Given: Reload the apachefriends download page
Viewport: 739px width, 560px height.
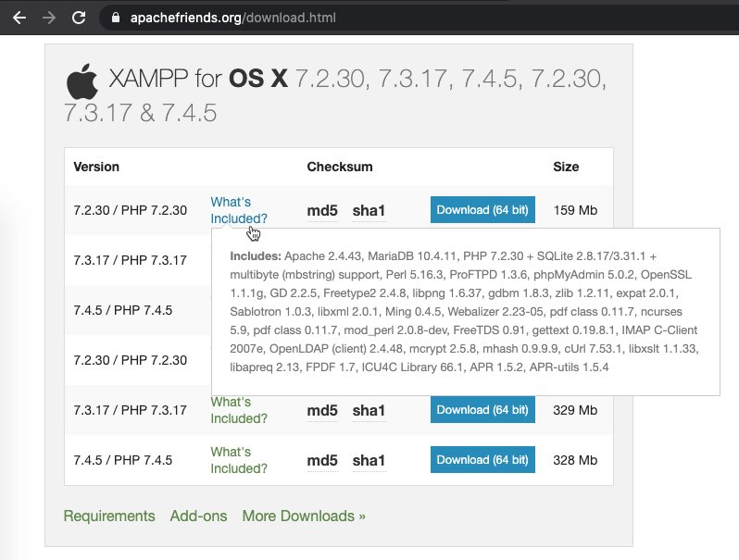Looking at the screenshot, I should pos(79,18).
